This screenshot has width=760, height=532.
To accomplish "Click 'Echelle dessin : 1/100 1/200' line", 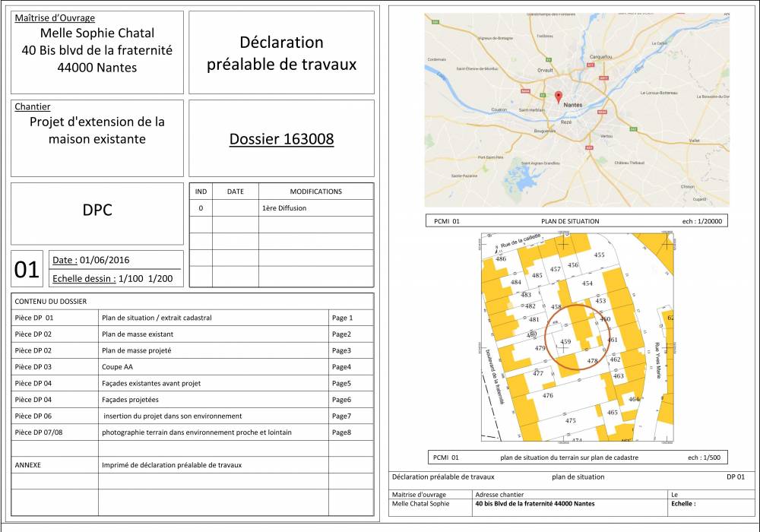I will (x=112, y=279).
